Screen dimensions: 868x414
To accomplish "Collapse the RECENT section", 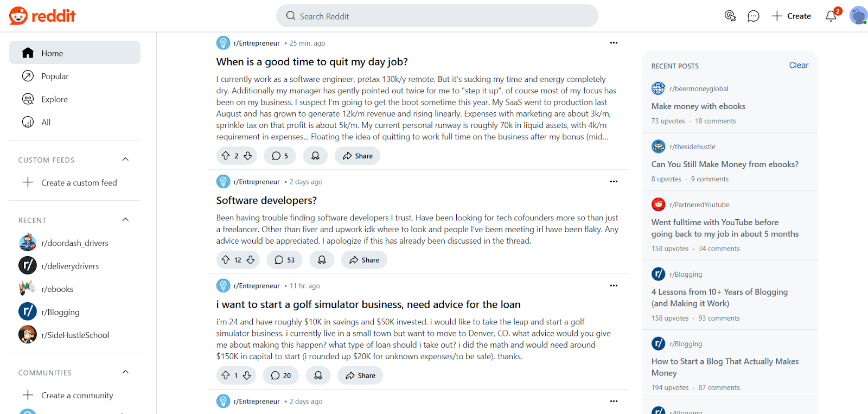I will [x=125, y=219].
